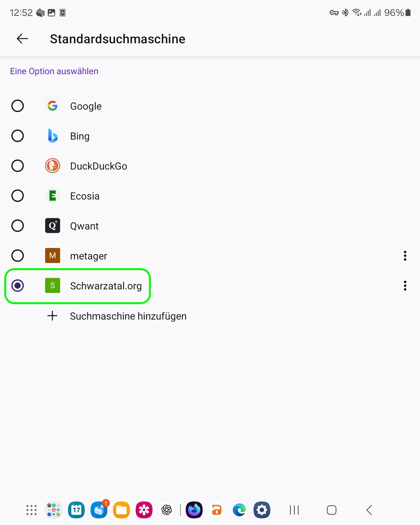Pick Ecosia as search engine
420x525 pixels.
[18, 196]
